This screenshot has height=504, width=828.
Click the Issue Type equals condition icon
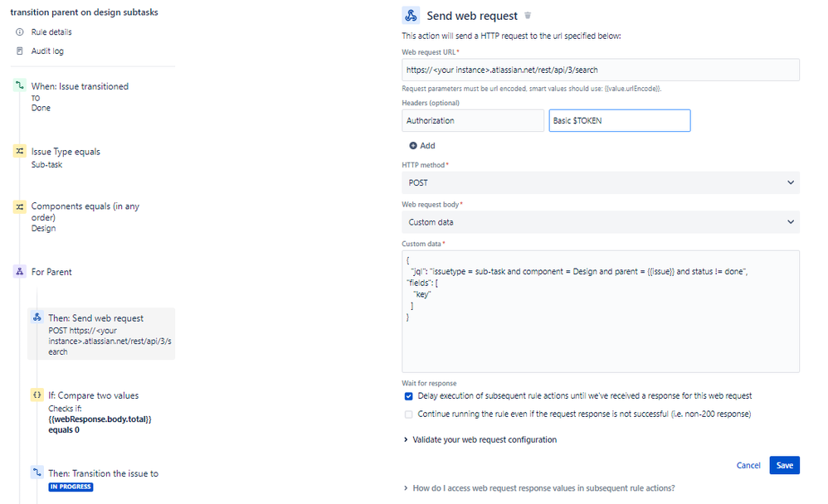pos(19,152)
